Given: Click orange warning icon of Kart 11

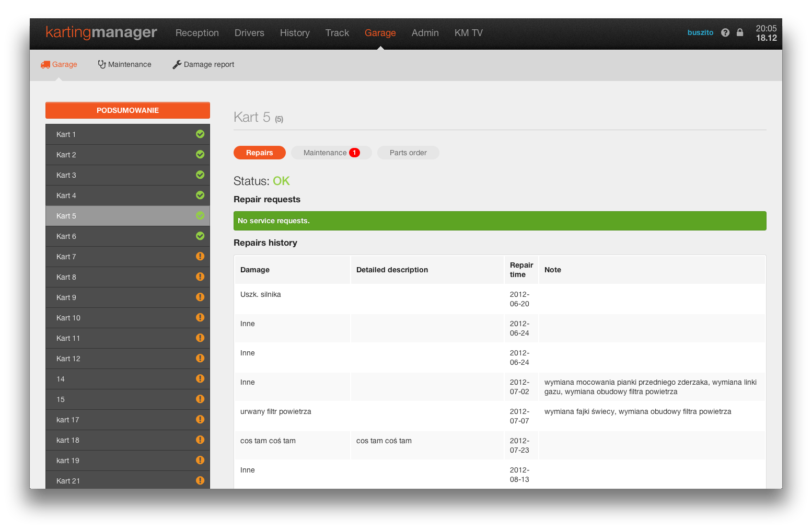Looking at the screenshot, I should (x=200, y=338).
